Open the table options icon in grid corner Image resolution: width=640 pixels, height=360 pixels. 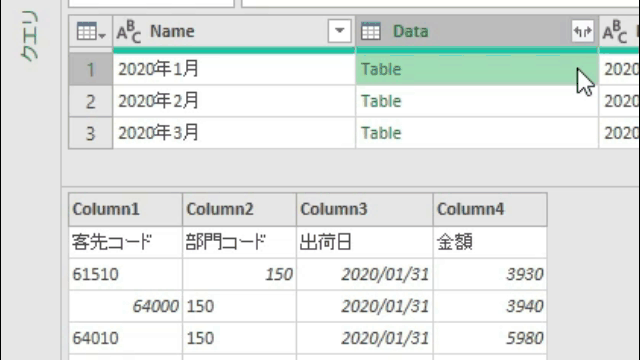click(x=91, y=31)
